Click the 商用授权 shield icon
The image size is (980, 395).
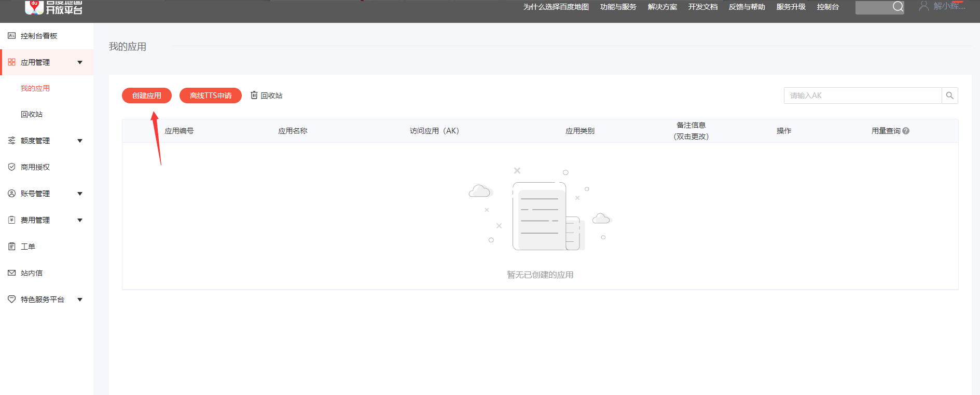[x=11, y=167]
